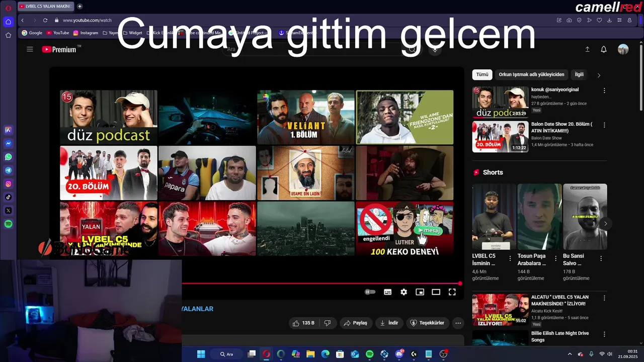Open Instagram bookmark in bookmarks bar
The height and width of the screenshot is (362, 644).
(86, 33)
